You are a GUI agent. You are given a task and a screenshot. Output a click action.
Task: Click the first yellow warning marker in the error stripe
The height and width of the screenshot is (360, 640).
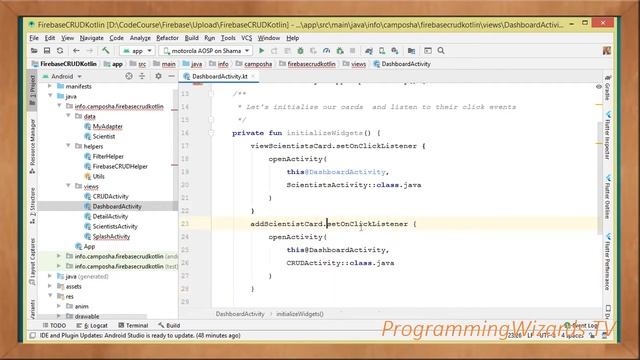pyautogui.click(x=599, y=105)
